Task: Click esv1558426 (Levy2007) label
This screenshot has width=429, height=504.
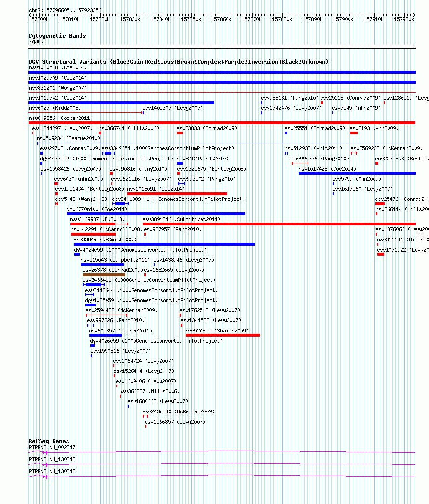Action: click(x=71, y=169)
